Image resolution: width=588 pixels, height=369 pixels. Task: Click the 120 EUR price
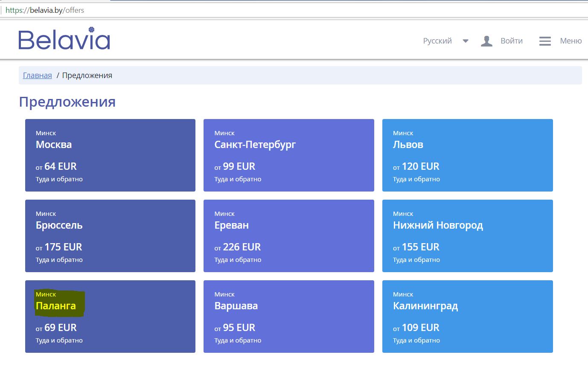[x=421, y=166]
